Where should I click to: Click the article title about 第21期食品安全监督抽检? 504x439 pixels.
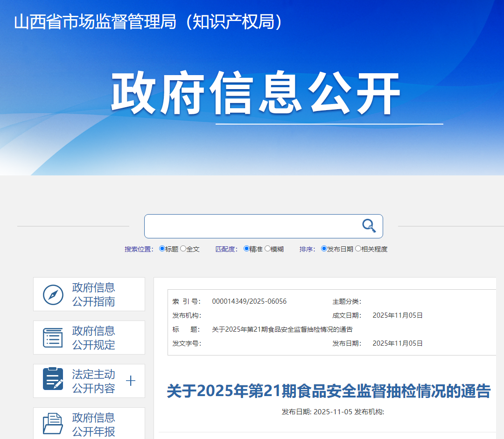(x=329, y=391)
